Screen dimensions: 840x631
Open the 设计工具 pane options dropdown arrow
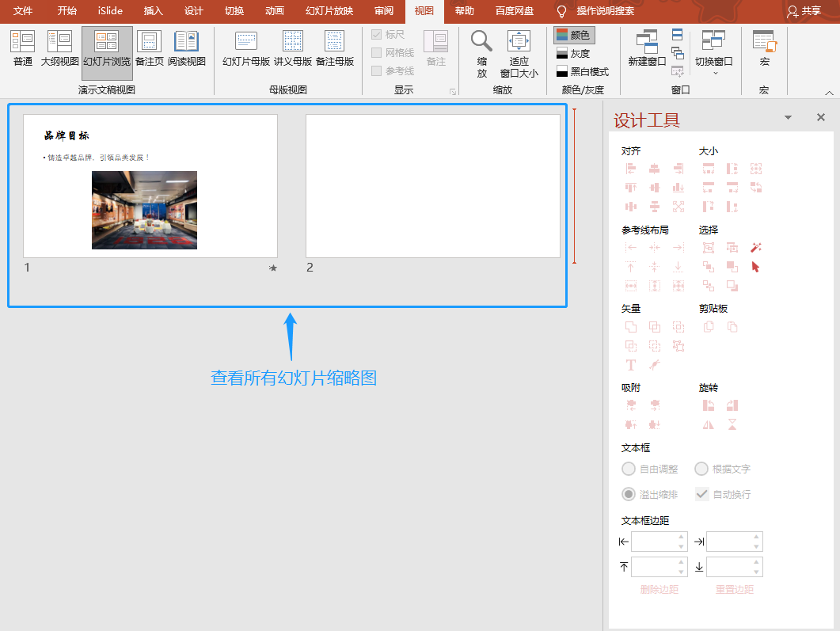788,117
